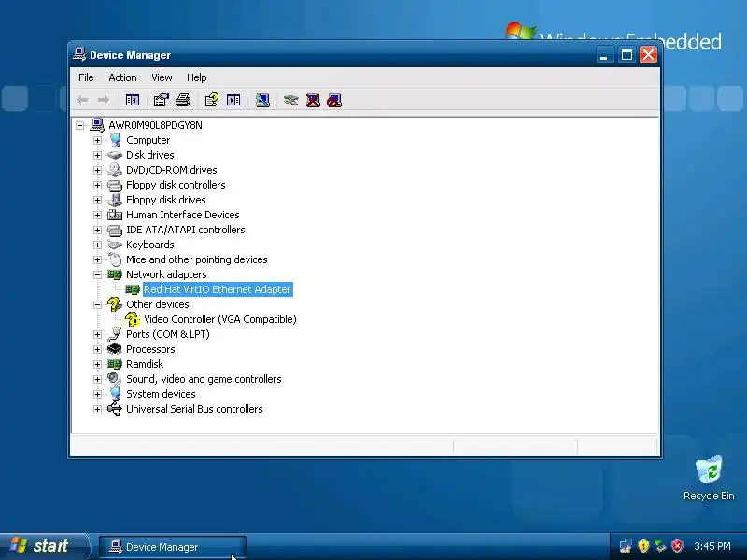Collapse the Network adapters node
The image size is (747, 560).
coord(97,274)
